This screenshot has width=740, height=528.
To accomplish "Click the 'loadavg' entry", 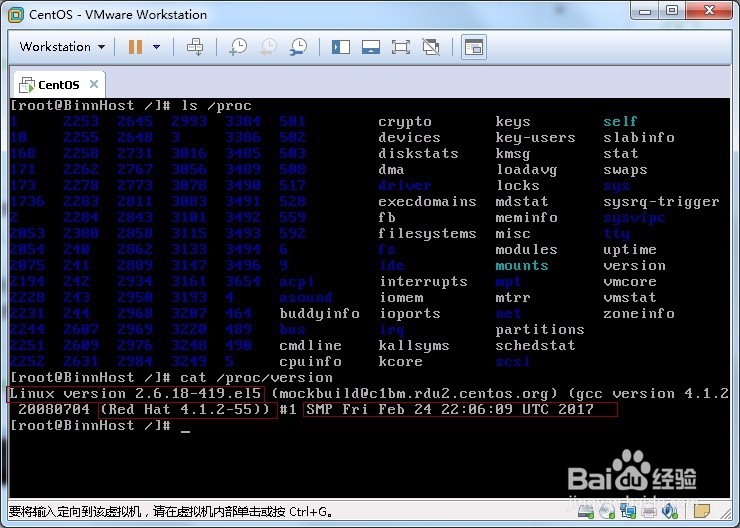I will point(526,169).
